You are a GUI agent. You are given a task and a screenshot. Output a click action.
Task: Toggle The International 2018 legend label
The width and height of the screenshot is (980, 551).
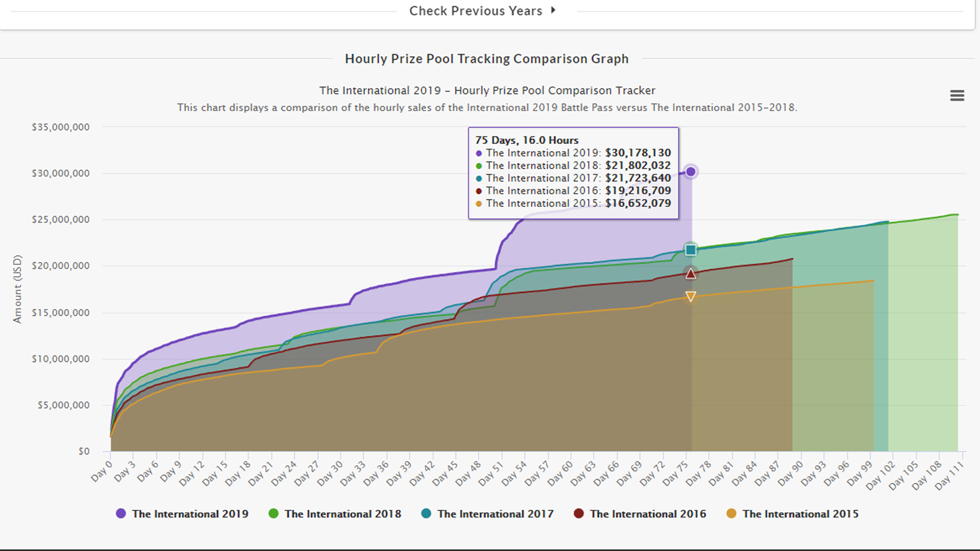[342, 514]
